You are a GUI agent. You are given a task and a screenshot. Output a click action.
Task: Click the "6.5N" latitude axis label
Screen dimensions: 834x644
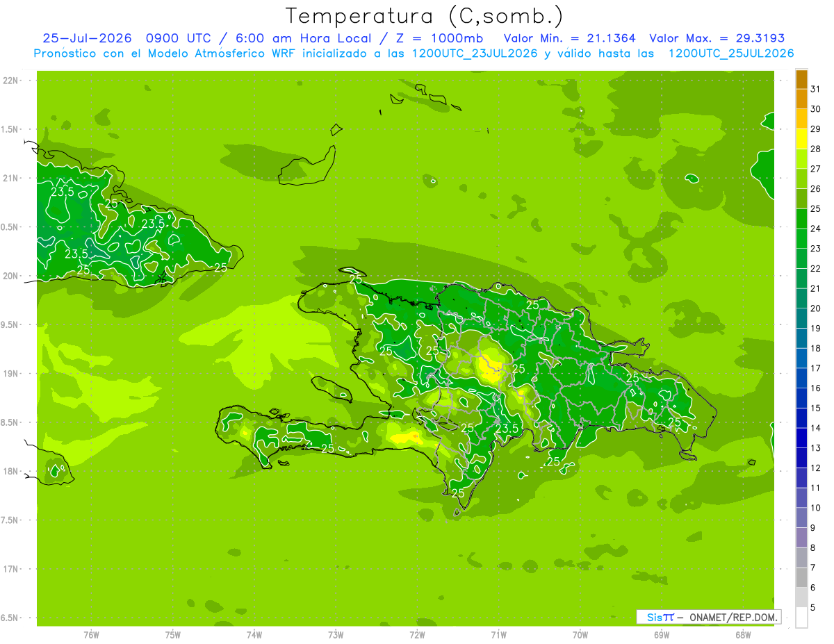(10, 618)
